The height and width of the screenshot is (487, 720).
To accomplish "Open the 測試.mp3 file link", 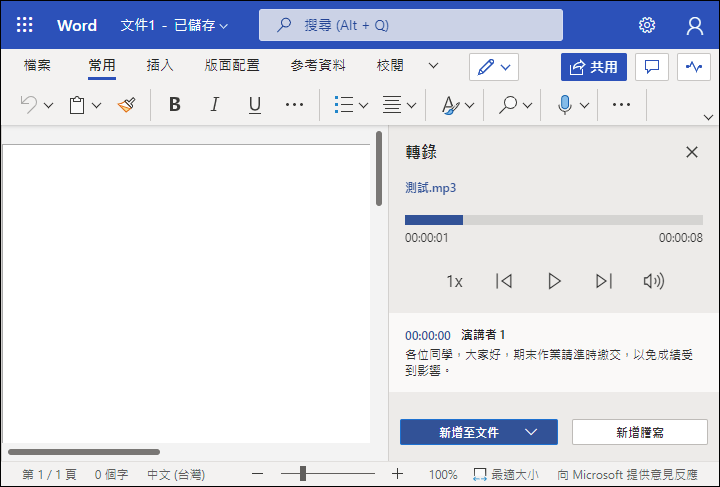I will (x=431, y=188).
